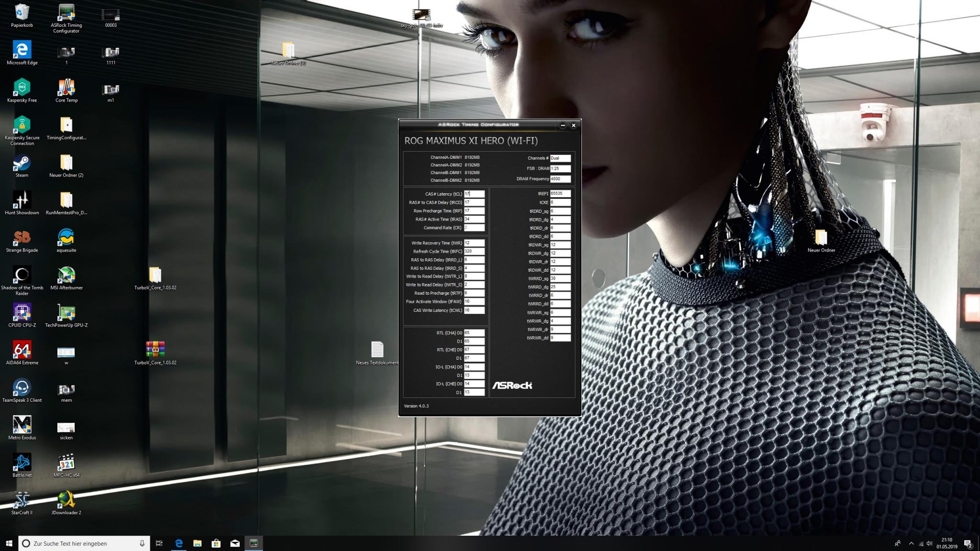Launch MPC-HC x64 media player icon
This screenshot has width=980, height=551.
[67, 466]
